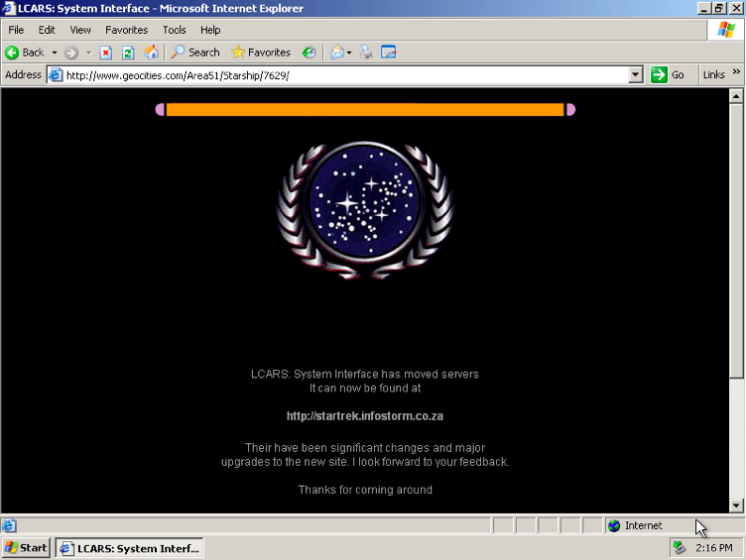The height and width of the screenshot is (560, 746).
Task: Click the Forward arrow button
Action: [71, 53]
